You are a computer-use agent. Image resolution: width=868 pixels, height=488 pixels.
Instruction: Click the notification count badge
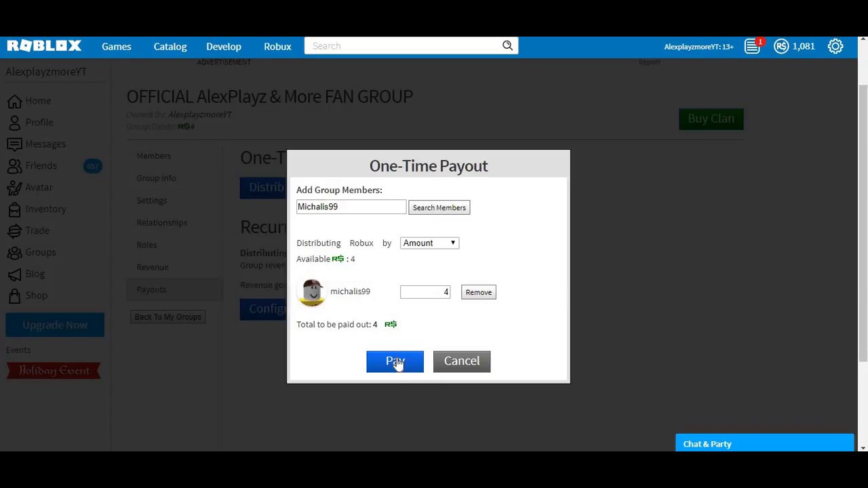[x=760, y=42]
